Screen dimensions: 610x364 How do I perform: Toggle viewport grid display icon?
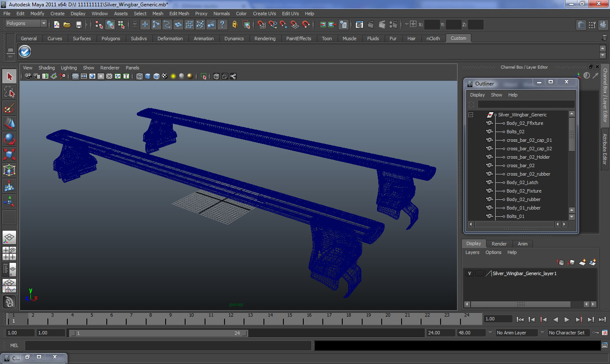[x=75, y=76]
